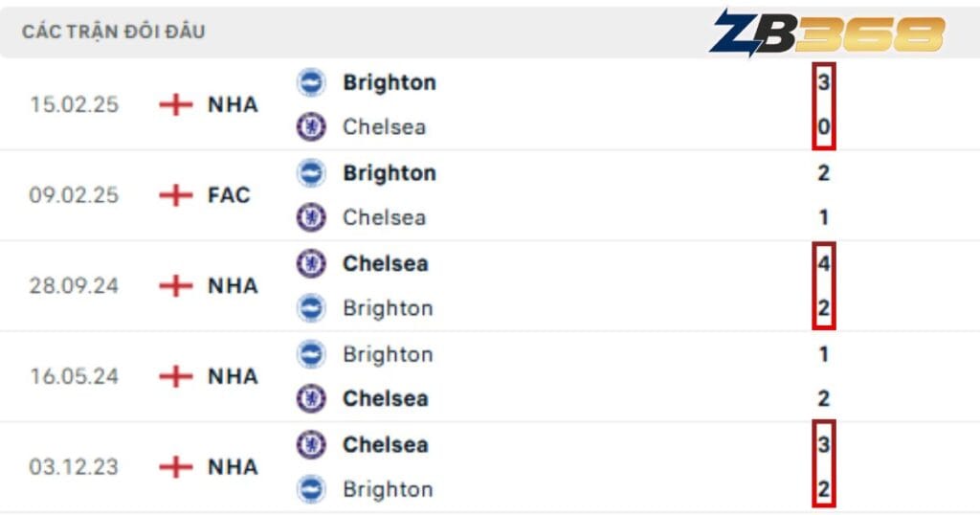Image resolution: width=980 pixels, height=515 pixels.
Task: Click England flag in 03.12.23 row
Action: [x=176, y=467]
